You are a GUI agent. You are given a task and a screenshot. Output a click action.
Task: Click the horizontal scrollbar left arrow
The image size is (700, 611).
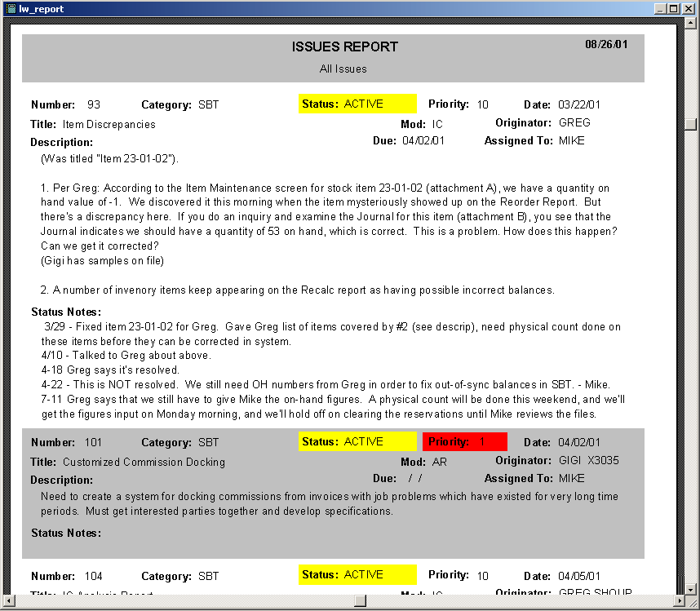tap(9, 600)
